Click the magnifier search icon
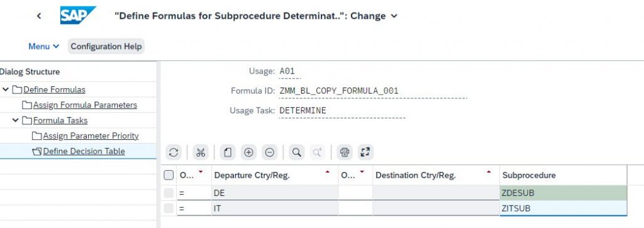The image size is (644, 228). (x=296, y=152)
